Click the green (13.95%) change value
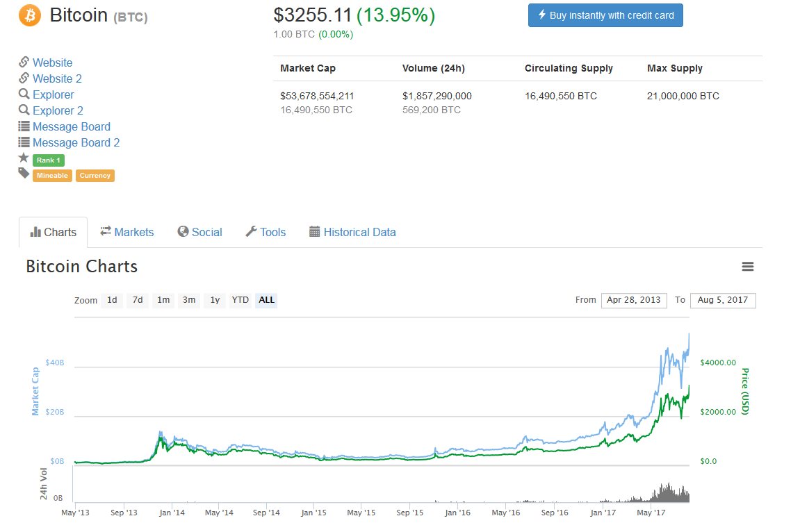This screenshot has width=800, height=532. click(x=396, y=15)
